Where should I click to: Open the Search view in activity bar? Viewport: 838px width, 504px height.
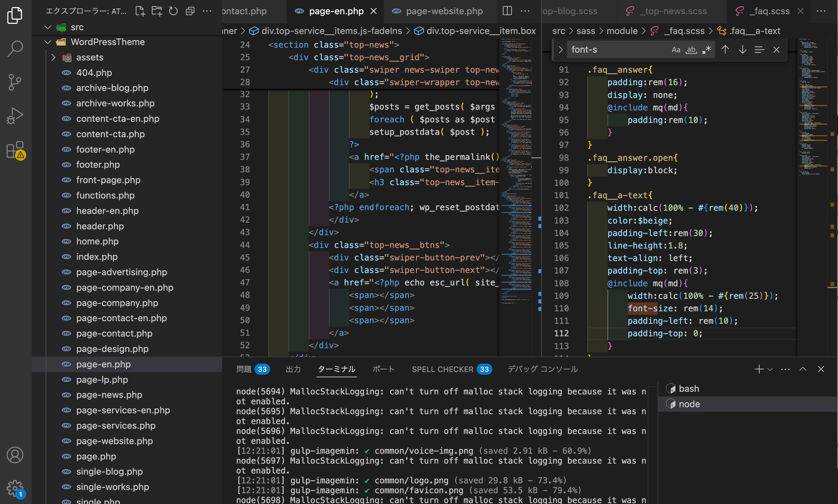click(15, 49)
